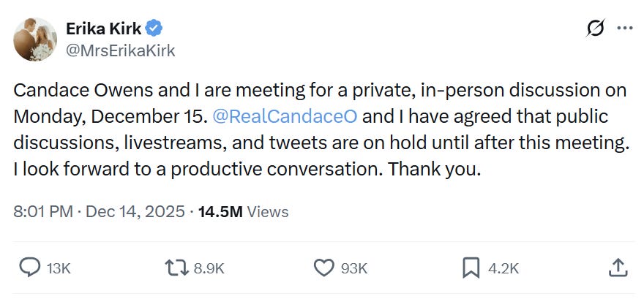Click the share upload icon
Screen dimensions: 644x299
pos(618,268)
